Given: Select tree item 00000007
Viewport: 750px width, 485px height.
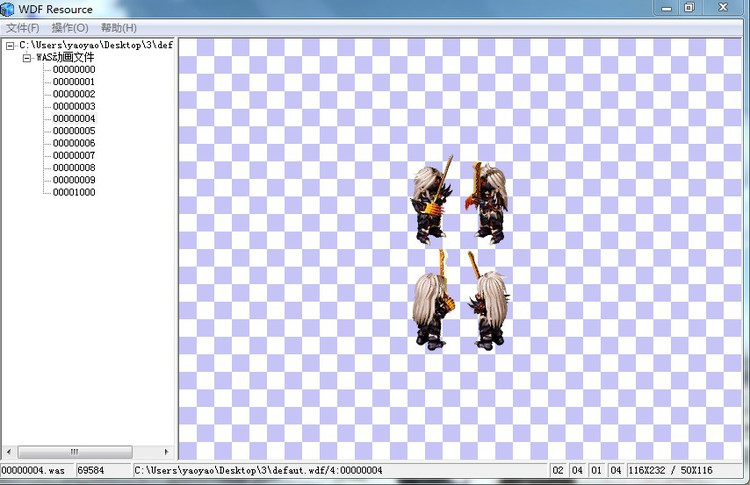Looking at the screenshot, I should (74, 156).
